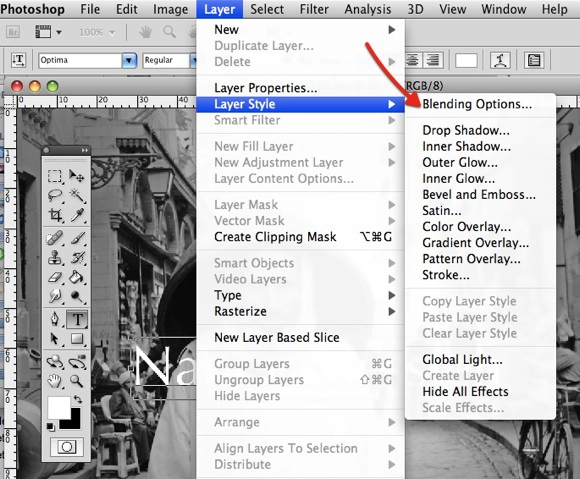
Task: Click the Regular font style field
Action: 166,60
